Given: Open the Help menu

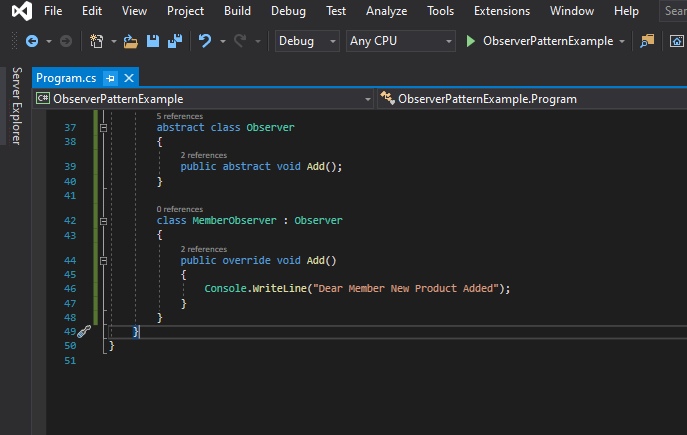Looking at the screenshot, I should pyautogui.click(x=626, y=11).
